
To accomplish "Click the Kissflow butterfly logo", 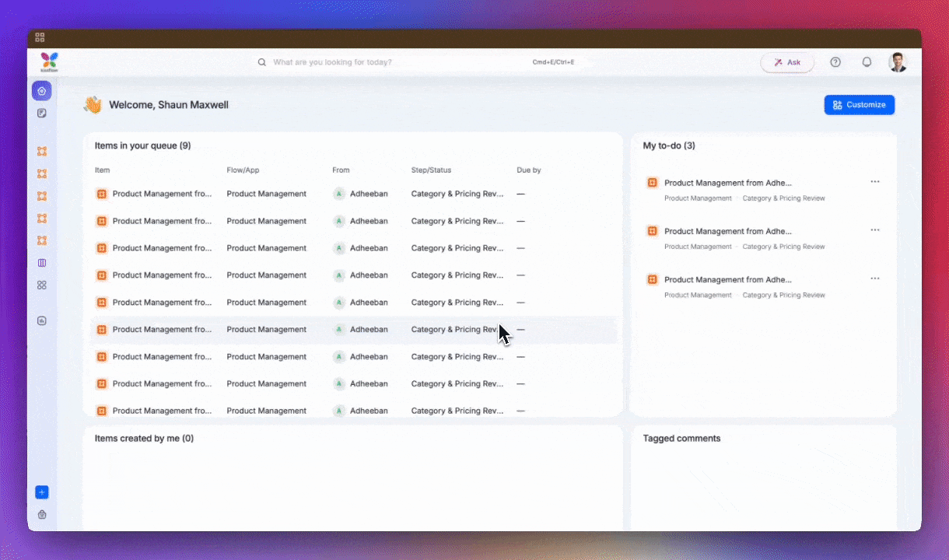I will [49, 61].
